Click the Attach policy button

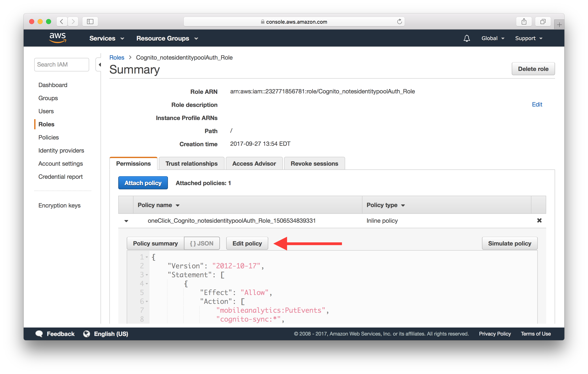[x=143, y=183]
